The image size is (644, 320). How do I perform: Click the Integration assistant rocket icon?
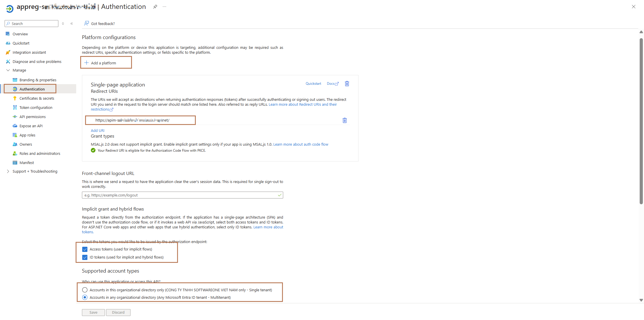pyautogui.click(x=8, y=52)
